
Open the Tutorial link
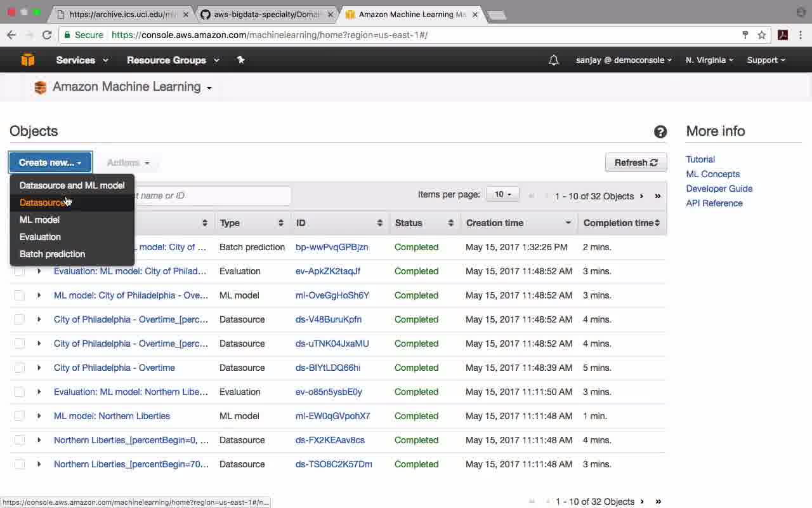[x=700, y=159]
